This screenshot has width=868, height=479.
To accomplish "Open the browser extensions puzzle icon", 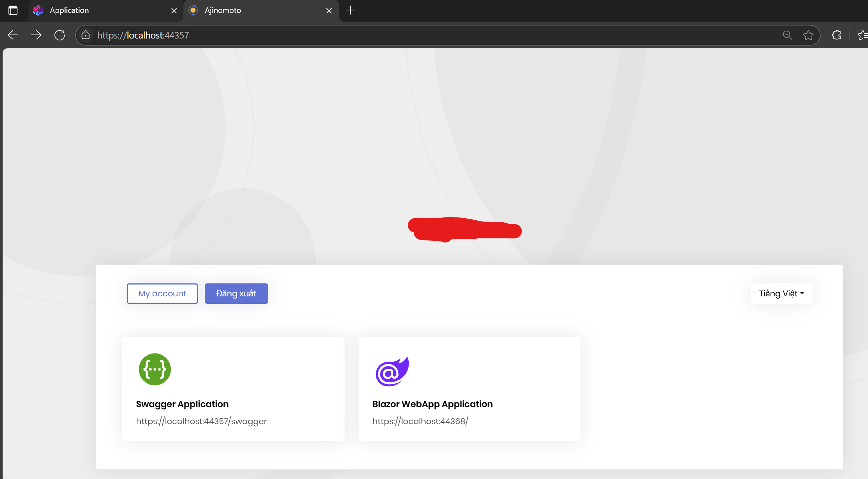I will 837,35.
